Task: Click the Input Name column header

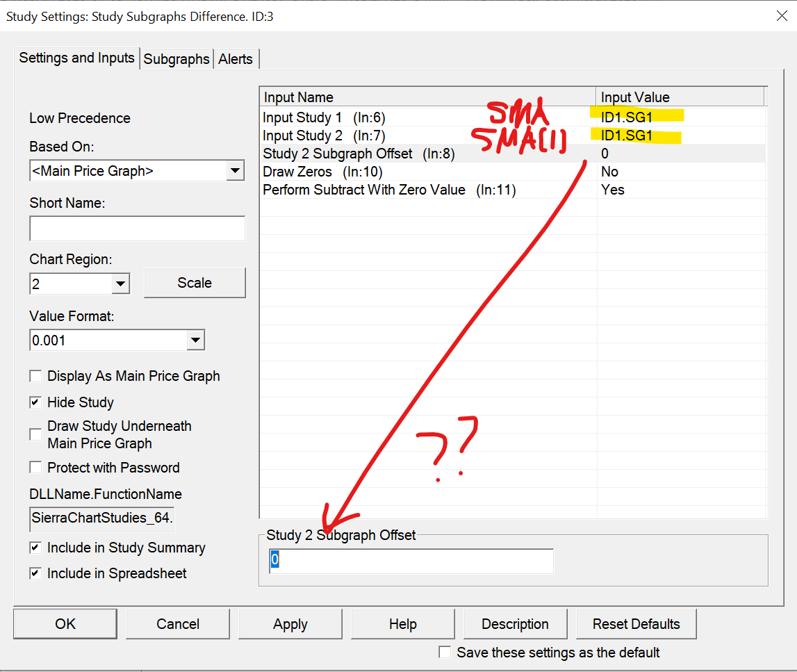Action: tap(428, 97)
